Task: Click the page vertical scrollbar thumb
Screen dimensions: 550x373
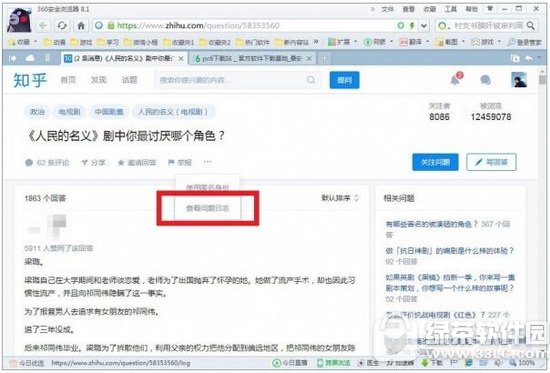Action: (x=542, y=79)
